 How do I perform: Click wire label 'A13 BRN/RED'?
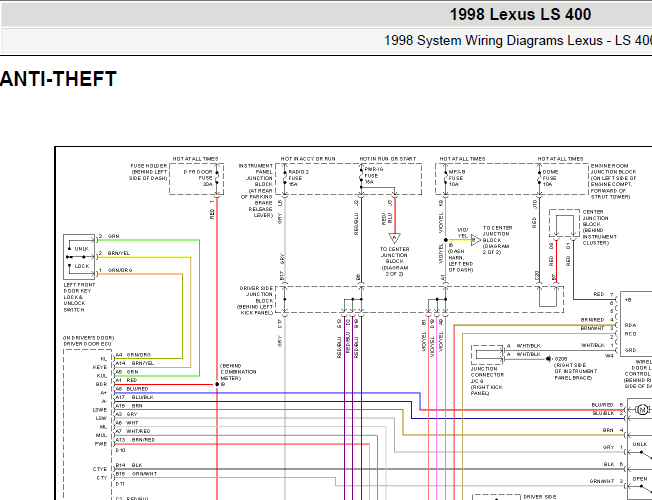coord(135,440)
